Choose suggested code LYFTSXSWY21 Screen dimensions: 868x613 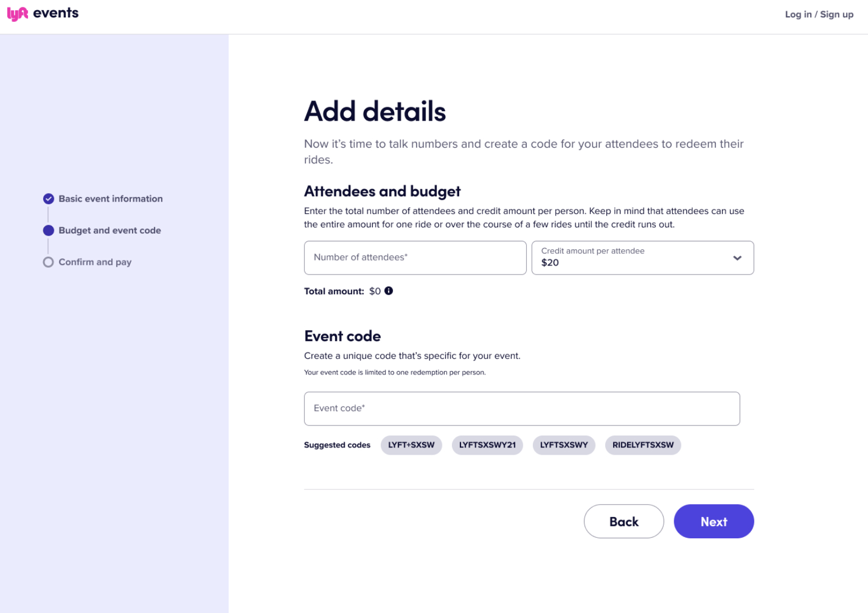487,445
